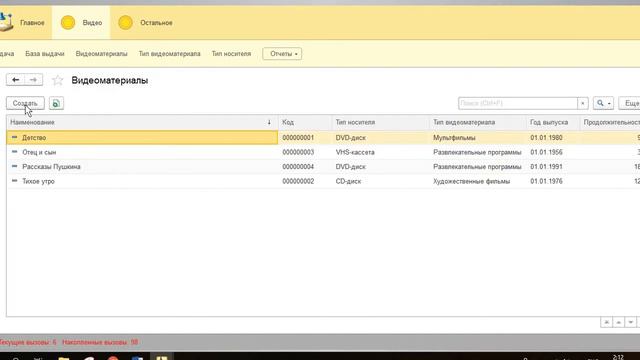Click Тип носителя column header
640x360 pixels.
(380, 122)
